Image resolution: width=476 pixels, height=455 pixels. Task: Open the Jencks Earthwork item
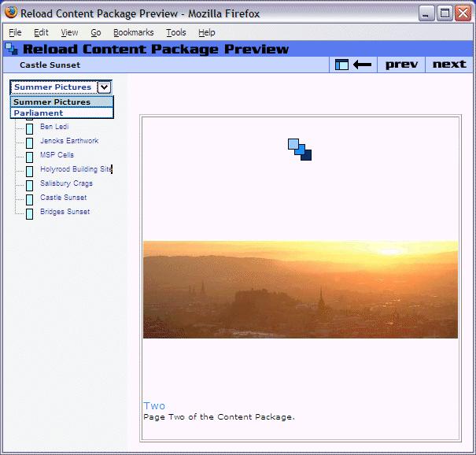click(69, 141)
